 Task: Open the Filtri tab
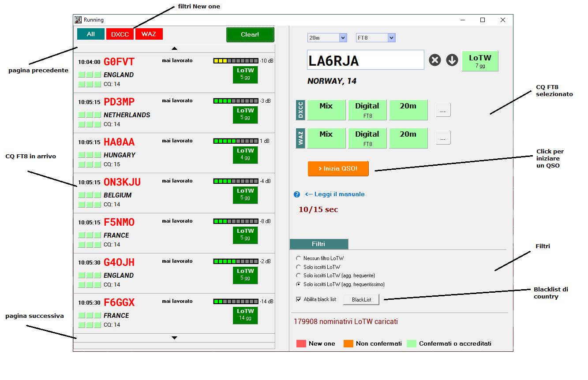pos(318,244)
